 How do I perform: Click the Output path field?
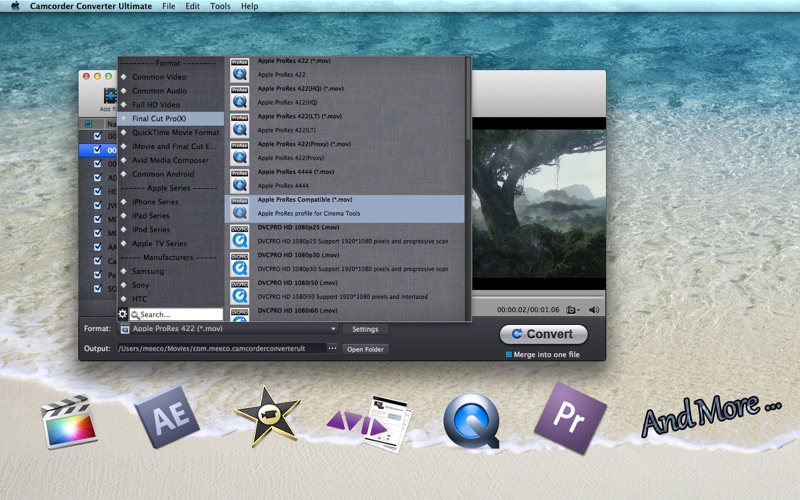click(220, 348)
